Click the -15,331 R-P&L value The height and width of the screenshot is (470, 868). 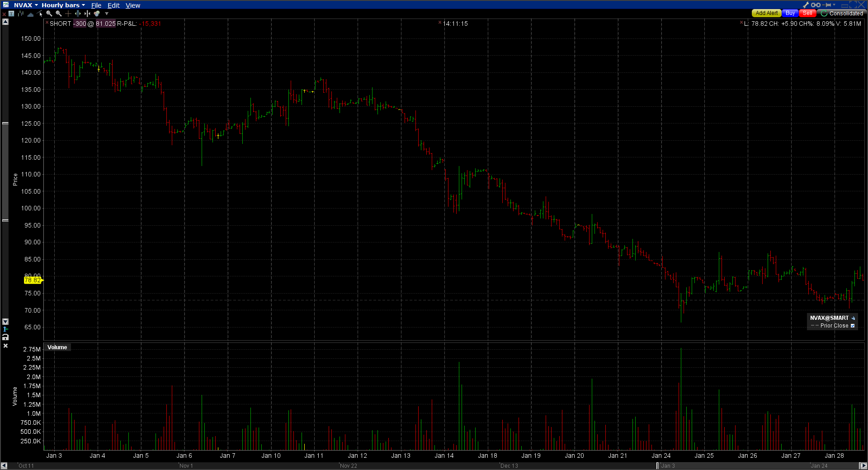[150, 24]
